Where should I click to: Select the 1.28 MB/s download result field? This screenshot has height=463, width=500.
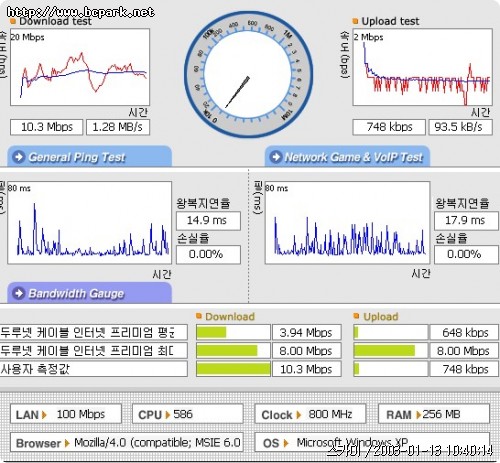[118, 127]
